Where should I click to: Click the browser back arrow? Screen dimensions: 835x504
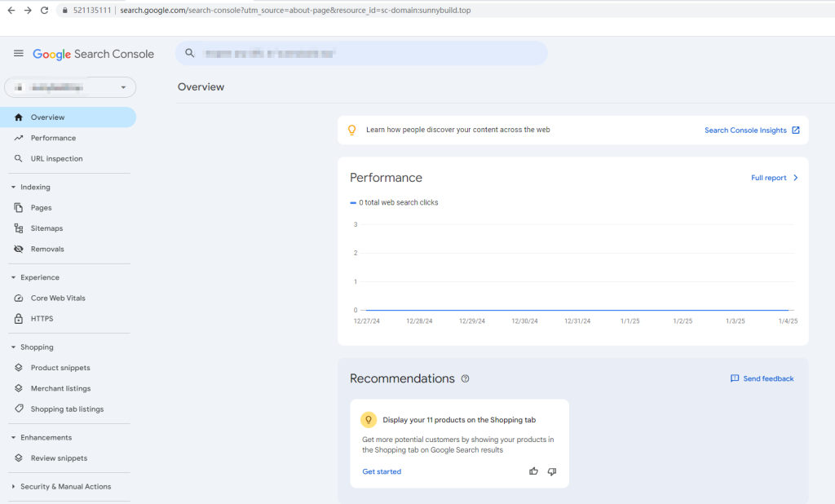point(11,11)
